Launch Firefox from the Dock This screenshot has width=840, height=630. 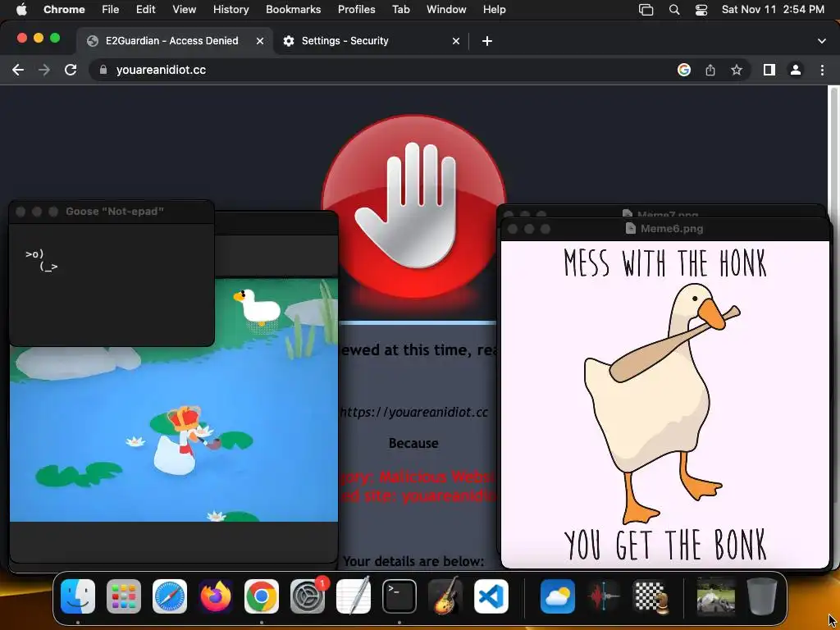click(216, 596)
